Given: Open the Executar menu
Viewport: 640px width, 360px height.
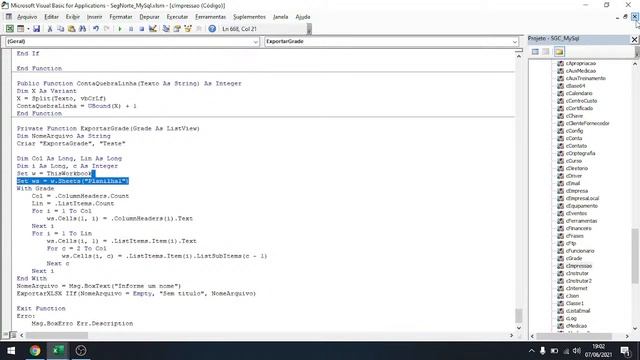Looking at the screenshot, I should pos(177,17).
